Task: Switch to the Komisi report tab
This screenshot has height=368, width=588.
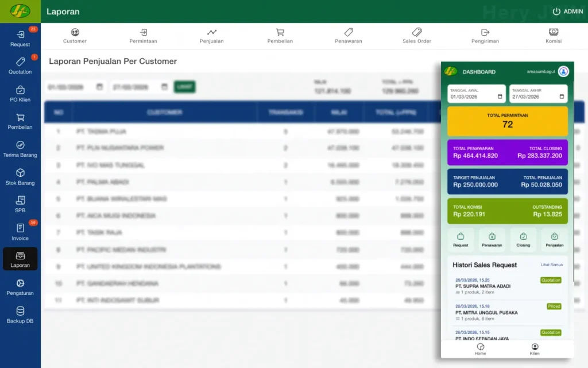Action: [554, 36]
